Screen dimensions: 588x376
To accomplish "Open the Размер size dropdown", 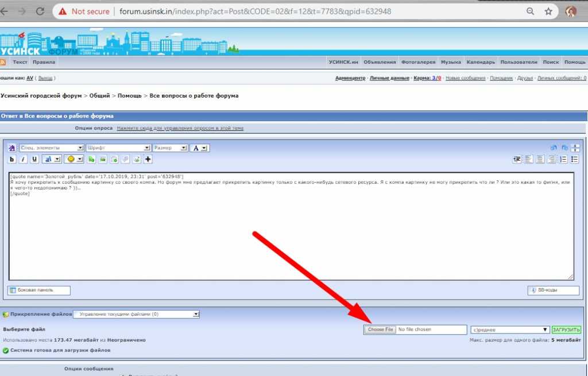I will [170, 148].
